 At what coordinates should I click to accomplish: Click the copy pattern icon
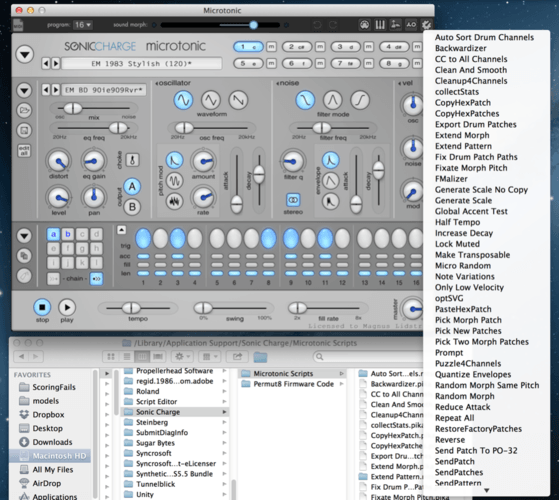pyautogui.click(x=24, y=256)
